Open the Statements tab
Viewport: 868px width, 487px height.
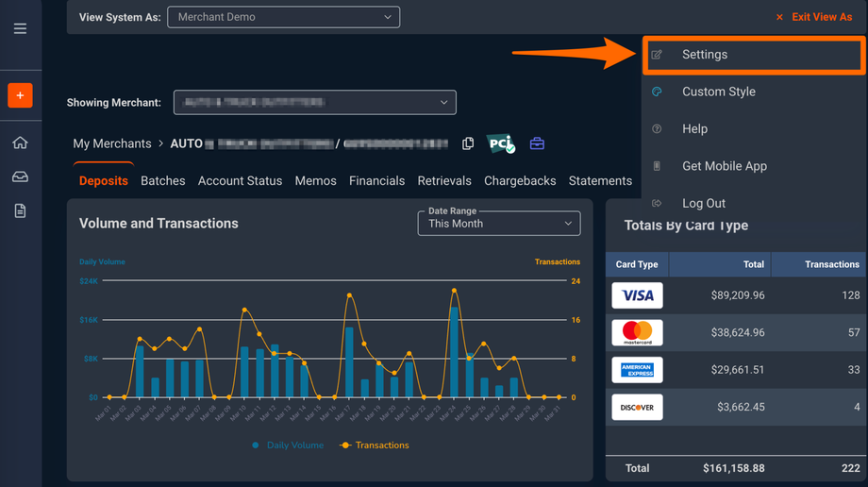(600, 181)
